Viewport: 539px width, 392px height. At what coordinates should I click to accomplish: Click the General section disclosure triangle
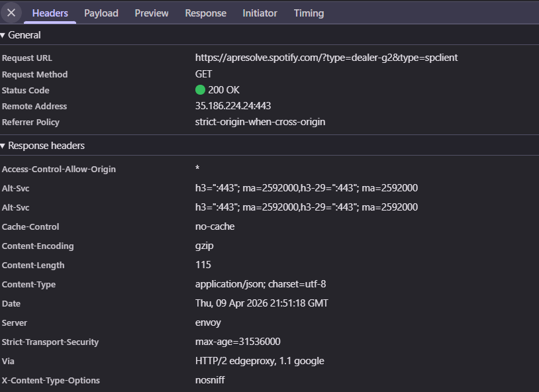(x=5, y=34)
